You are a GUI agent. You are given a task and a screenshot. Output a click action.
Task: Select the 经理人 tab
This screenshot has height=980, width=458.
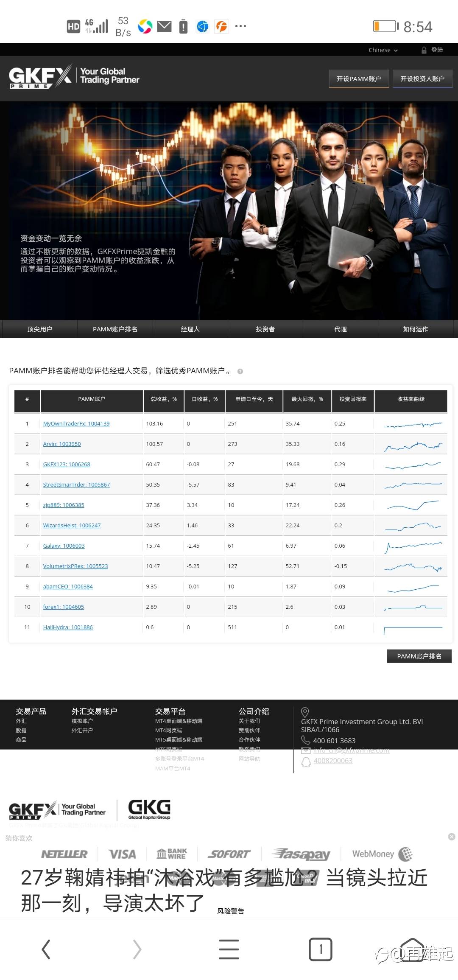coord(190,329)
